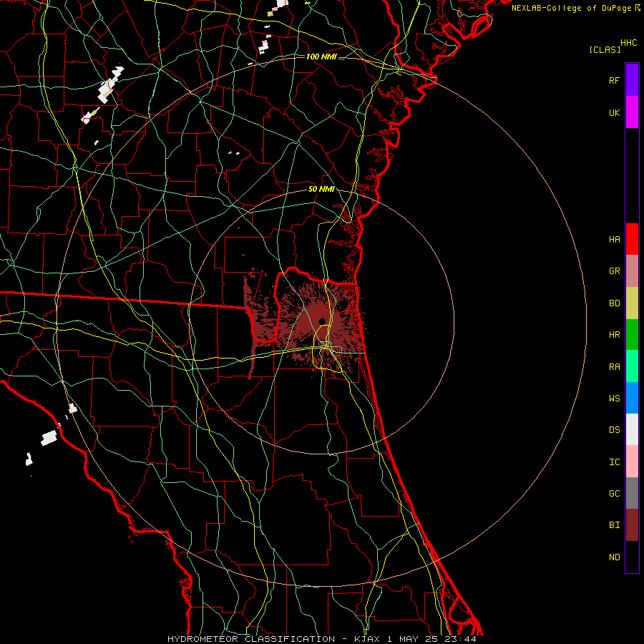The width and height of the screenshot is (644, 644).
Task: Click the GR legend label
Action: pyautogui.click(x=614, y=271)
